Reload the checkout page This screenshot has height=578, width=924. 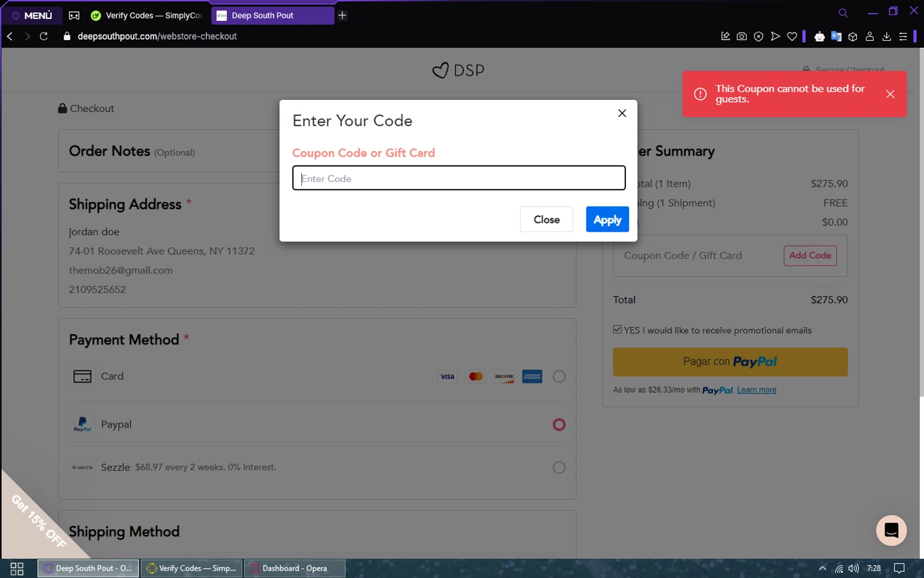point(44,36)
